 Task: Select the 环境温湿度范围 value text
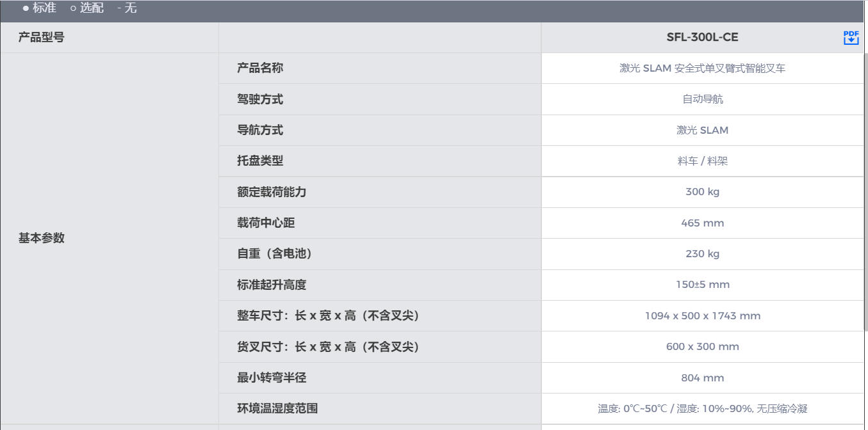click(702, 408)
